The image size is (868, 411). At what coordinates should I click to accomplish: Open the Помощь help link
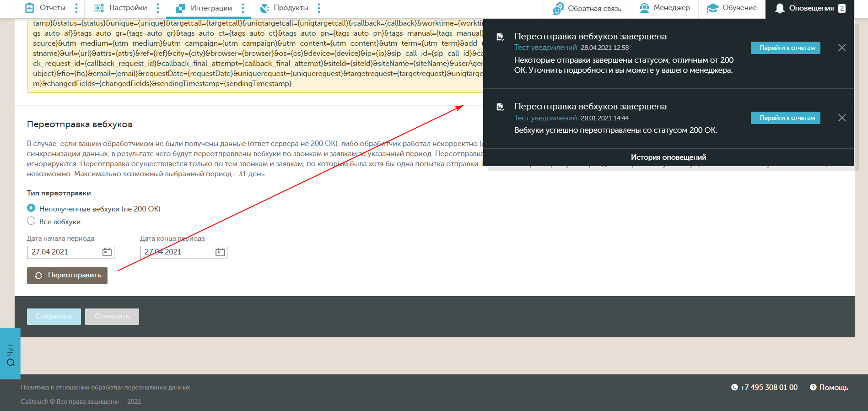tap(834, 387)
